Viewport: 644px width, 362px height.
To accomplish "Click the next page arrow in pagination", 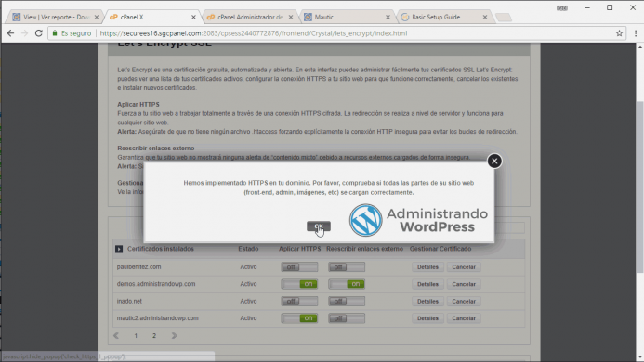I will (174, 336).
